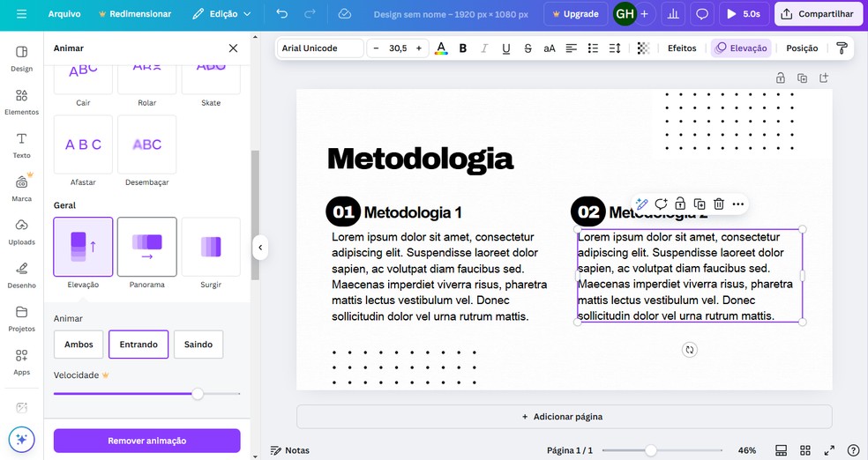Toggle bulleted list formatting
This screenshot has height=460, width=868.
593,48
